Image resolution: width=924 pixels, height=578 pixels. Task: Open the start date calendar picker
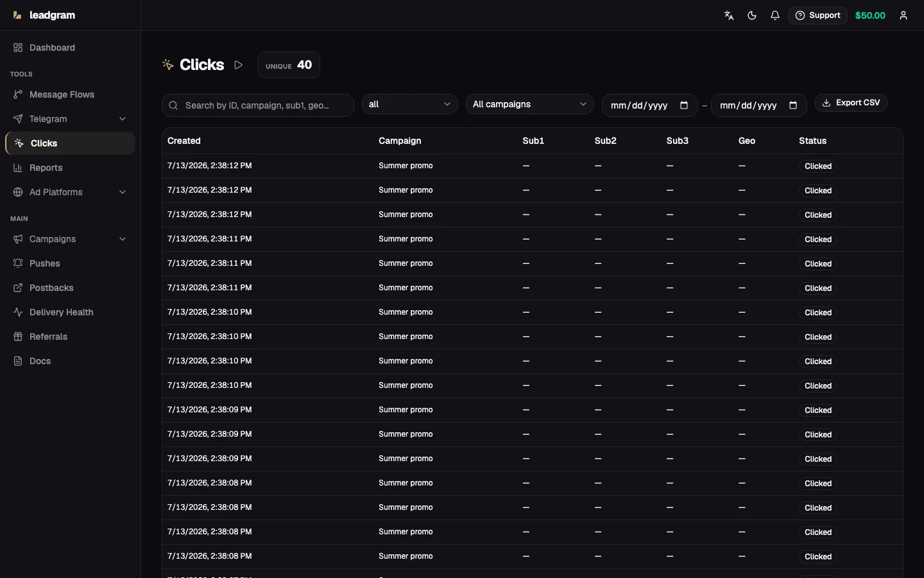click(684, 105)
